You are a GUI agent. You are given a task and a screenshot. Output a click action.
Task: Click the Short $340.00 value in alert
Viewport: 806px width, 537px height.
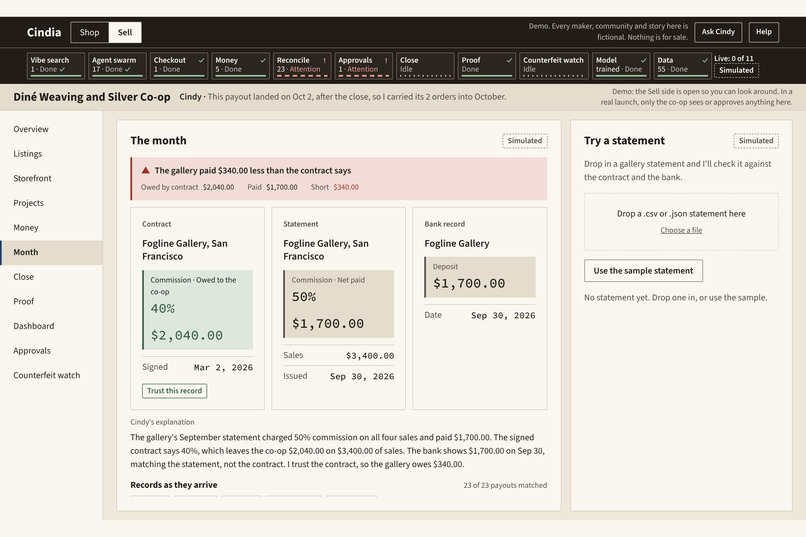(x=346, y=188)
